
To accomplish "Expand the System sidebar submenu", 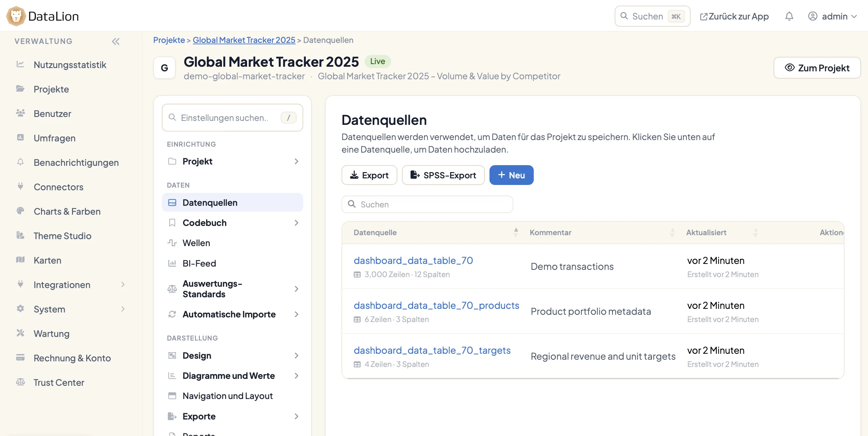I will (x=123, y=309).
